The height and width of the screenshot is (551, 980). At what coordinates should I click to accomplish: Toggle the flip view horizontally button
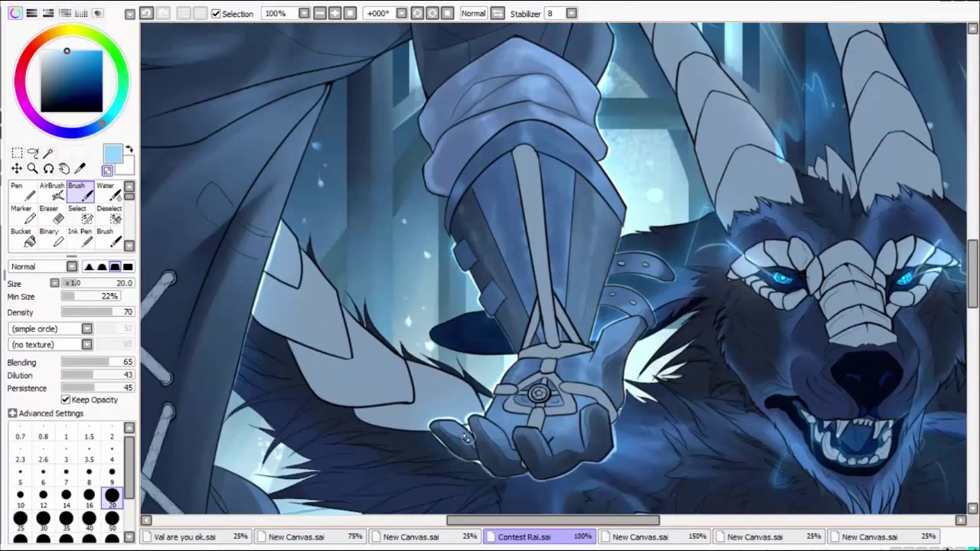click(x=498, y=13)
